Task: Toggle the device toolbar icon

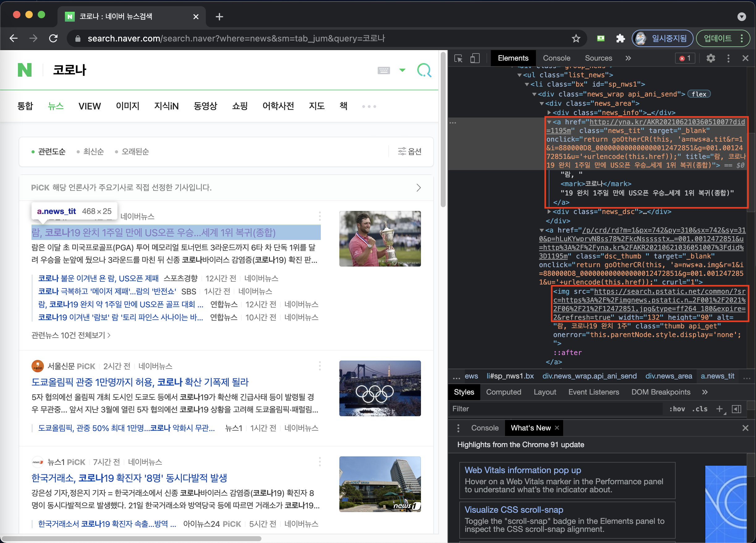Action: tap(475, 58)
